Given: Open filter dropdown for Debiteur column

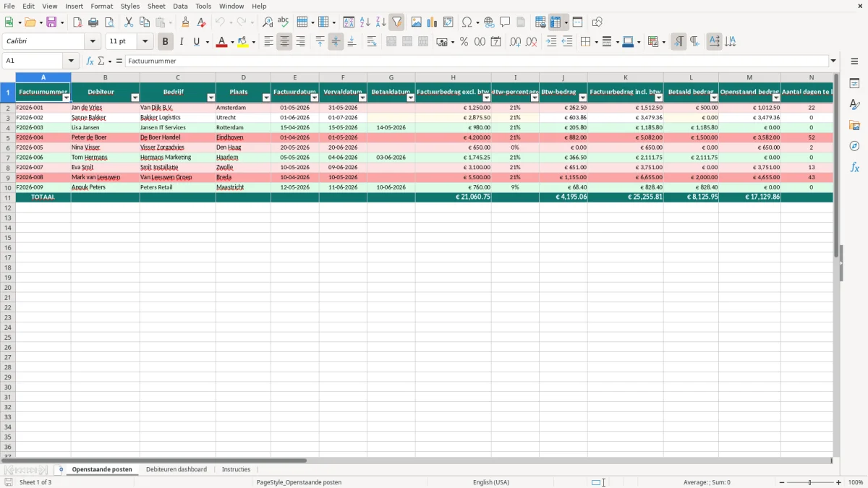Looking at the screenshot, I should point(135,98).
